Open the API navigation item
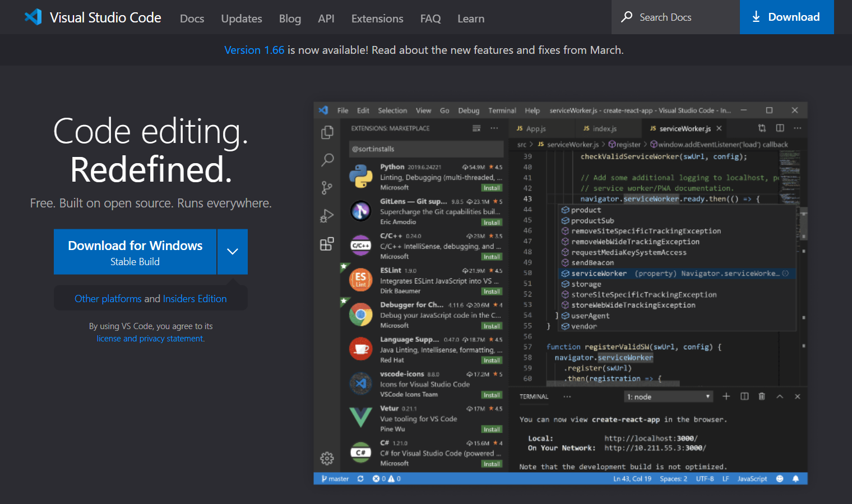Image resolution: width=852 pixels, height=504 pixels. click(326, 19)
